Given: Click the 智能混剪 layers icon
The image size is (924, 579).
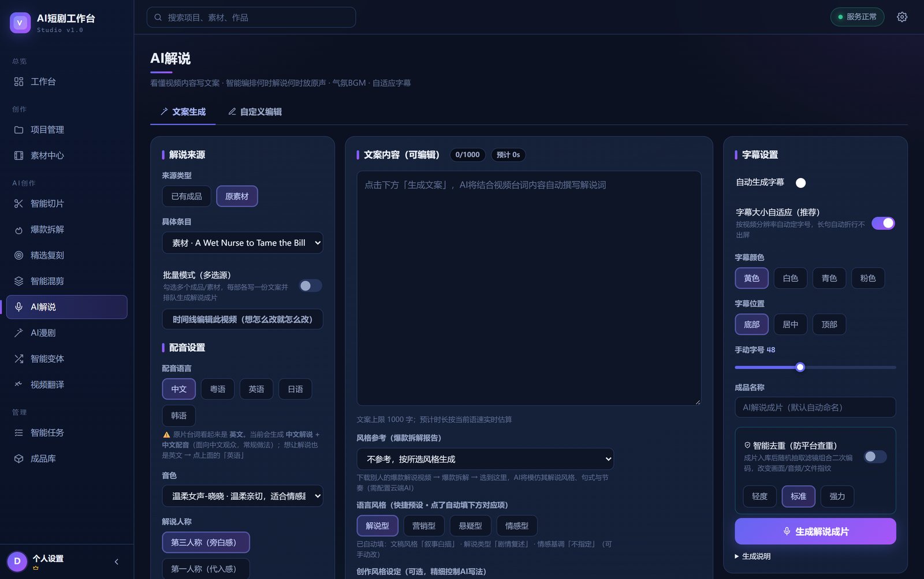Looking at the screenshot, I should pos(18,281).
